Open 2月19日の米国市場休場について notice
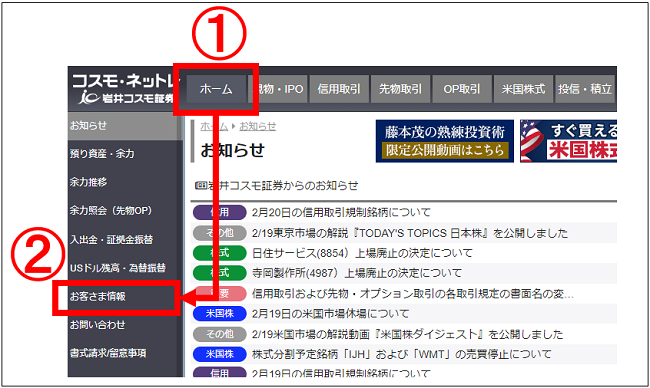 tap(330, 314)
